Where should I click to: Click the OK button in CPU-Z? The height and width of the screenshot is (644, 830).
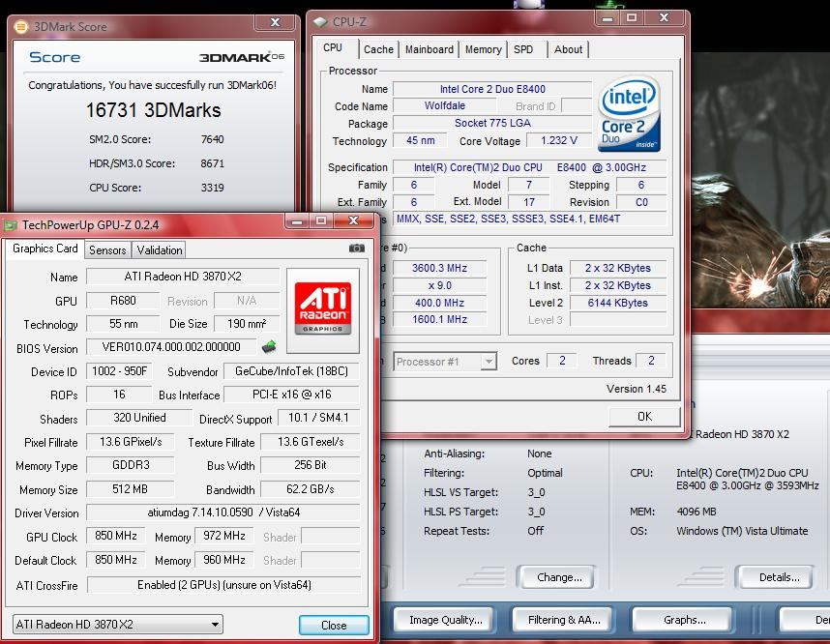(x=644, y=417)
